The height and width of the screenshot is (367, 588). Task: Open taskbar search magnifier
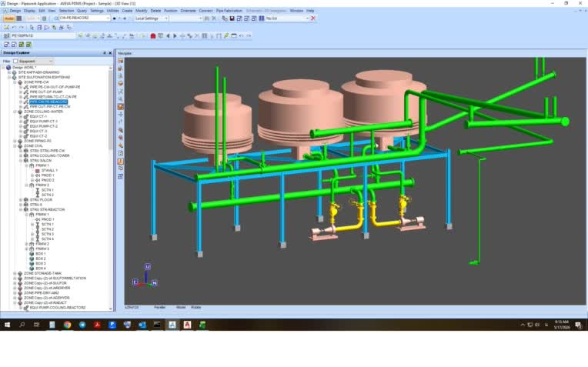tap(22, 325)
